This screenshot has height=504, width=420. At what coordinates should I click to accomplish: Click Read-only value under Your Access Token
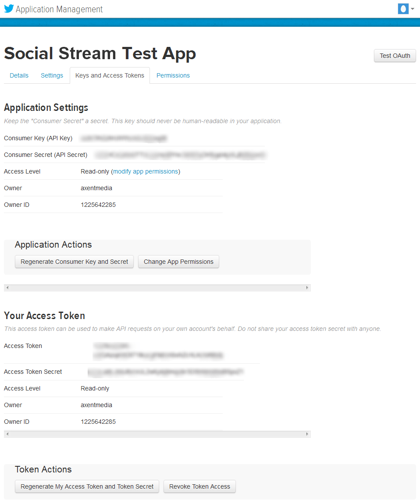(x=95, y=389)
